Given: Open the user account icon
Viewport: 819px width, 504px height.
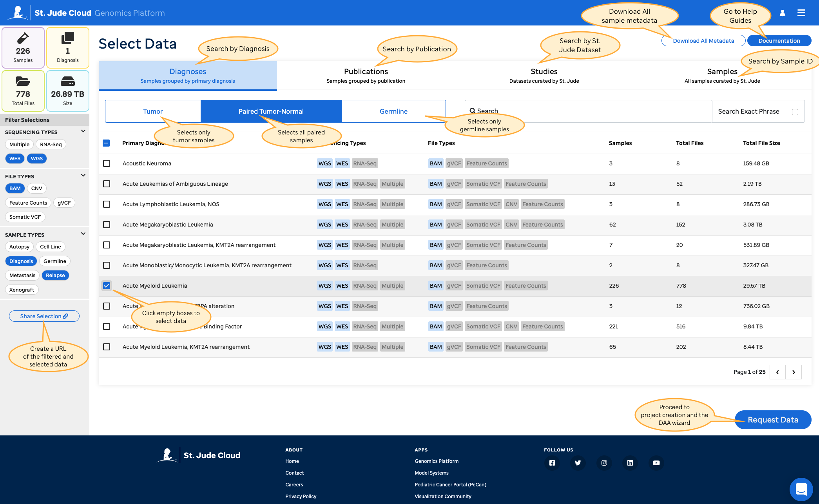Looking at the screenshot, I should pos(783,13).
